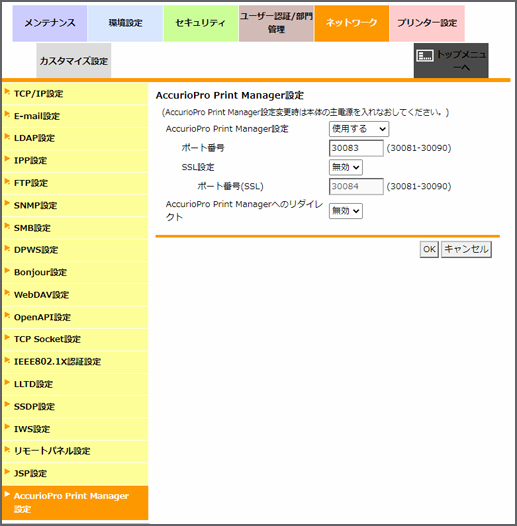The height and width of the screenshot is (526, 517).
Task: Click arrow icon beside Bonjour設定
Action: click(x=7, y=270)
